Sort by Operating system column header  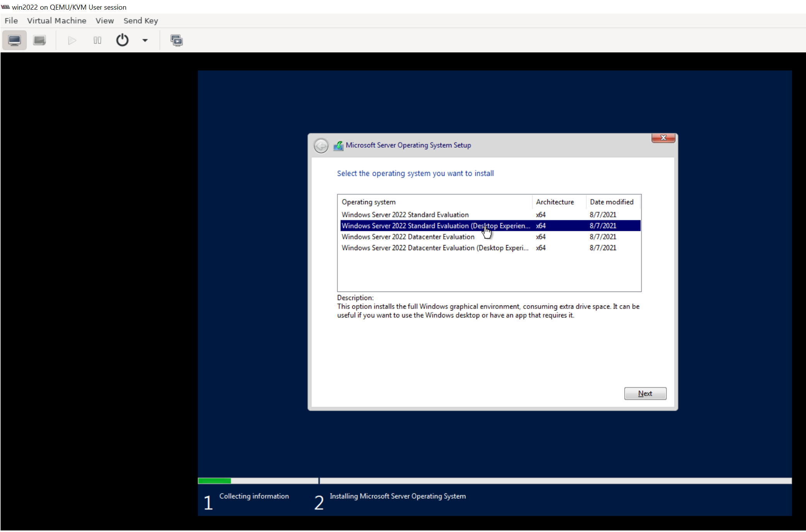(435, 202)
